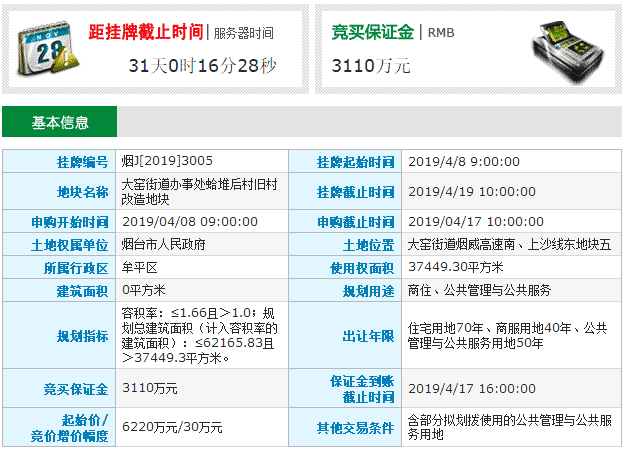Click the 规划指标 label cell
Image resolution: width=624 pixels, height=450 pixels.
(59, 335)
